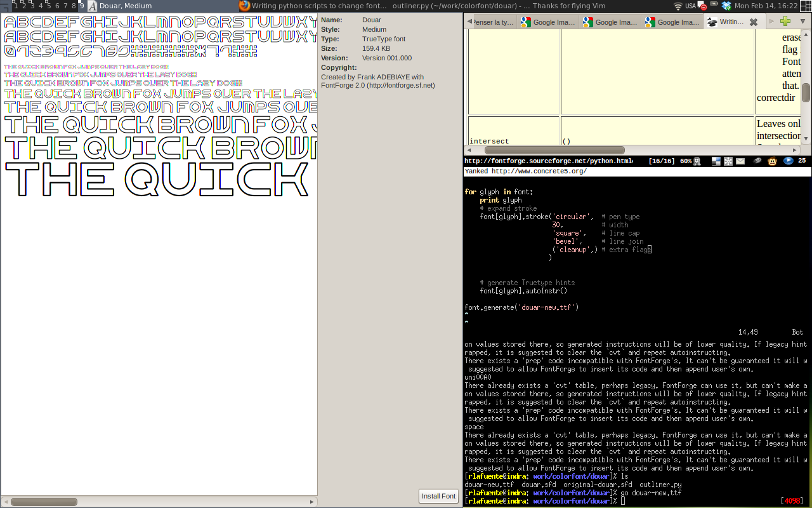The height and width of the screenshot is (508, 812).
Task: Click the battery status icon
Action: click(x=714, y=5)
